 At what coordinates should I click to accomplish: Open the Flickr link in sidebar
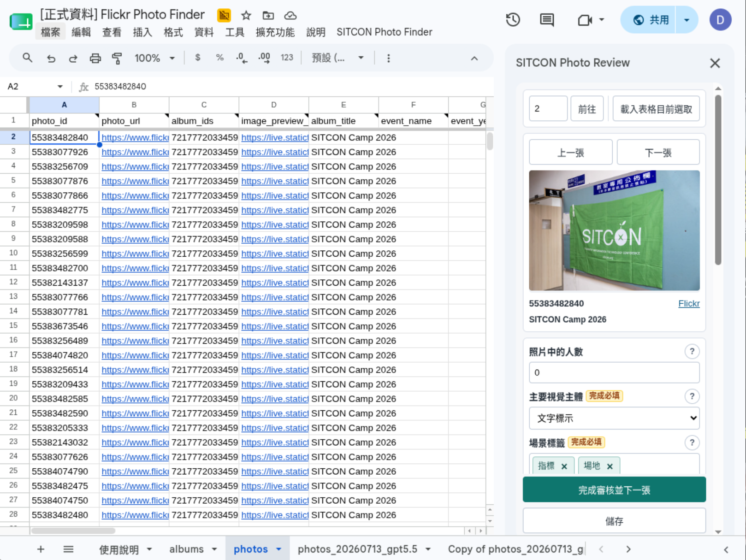pyautogui.click(x=689, y=303)
